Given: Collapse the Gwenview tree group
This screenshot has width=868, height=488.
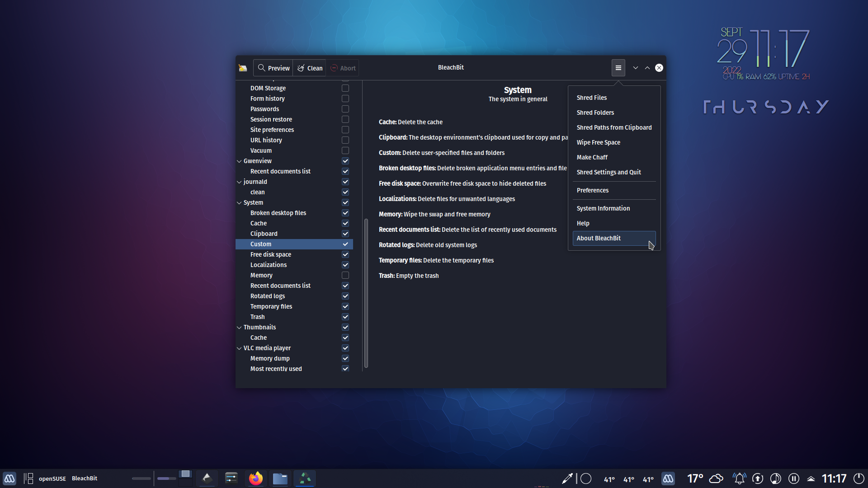Looking at the screenshot, I should click(239, 161).
